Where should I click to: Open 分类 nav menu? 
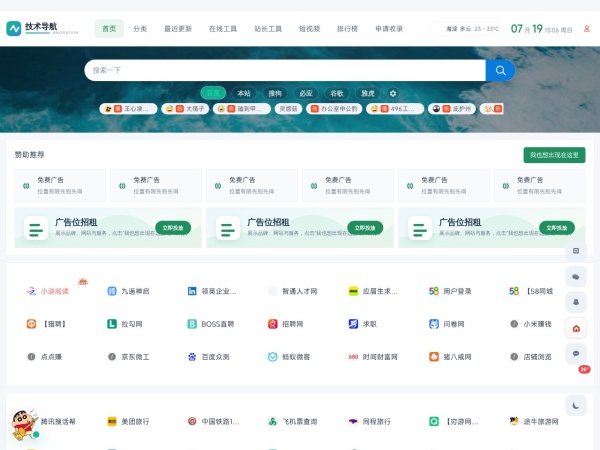(140, 29)
